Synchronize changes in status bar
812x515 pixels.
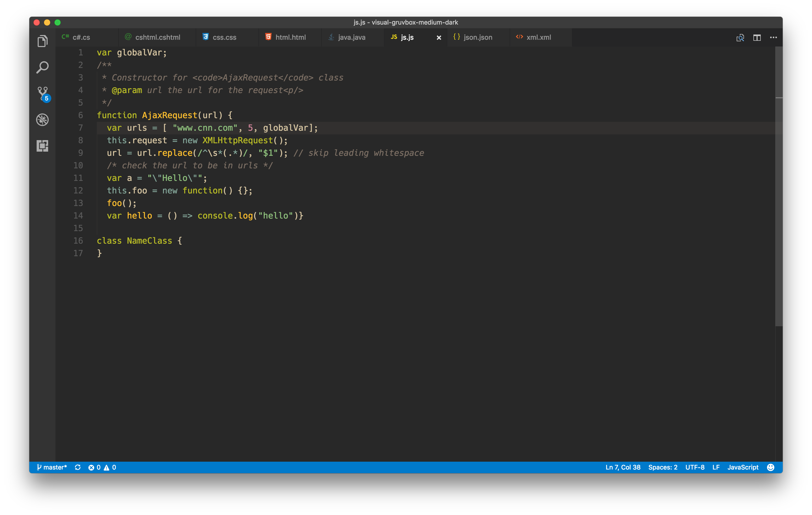[x=77, y=467]
